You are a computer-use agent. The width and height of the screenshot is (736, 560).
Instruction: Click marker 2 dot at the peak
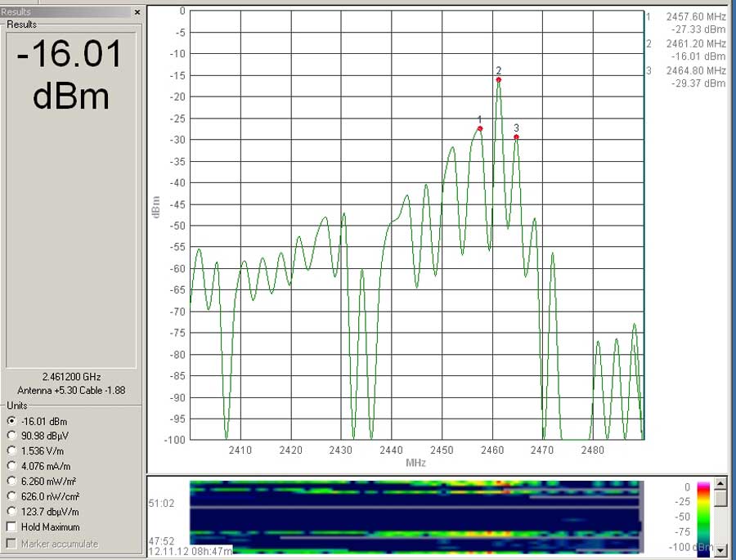499,80
